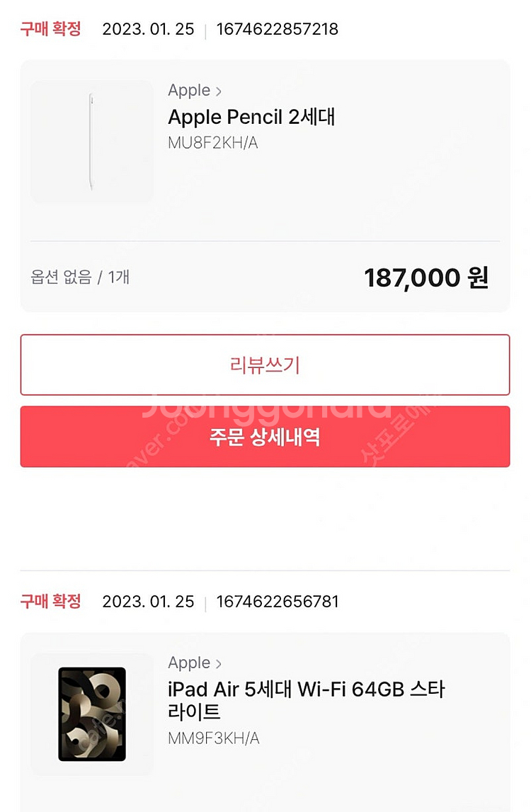The height and width of the screenshot is (812, 531).
Task: Open the Apple Pencil product thumbnail
Action: pyautogui.click(x=92, y=142)
